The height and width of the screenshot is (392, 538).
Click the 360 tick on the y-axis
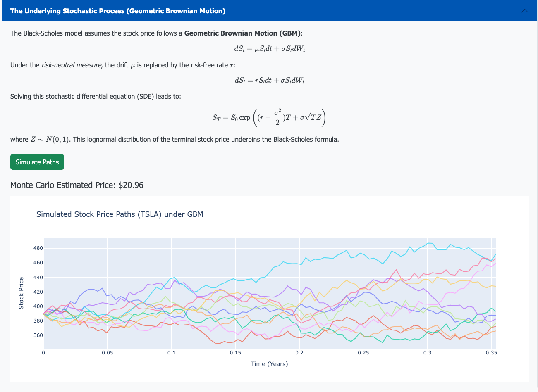[38, 335]
